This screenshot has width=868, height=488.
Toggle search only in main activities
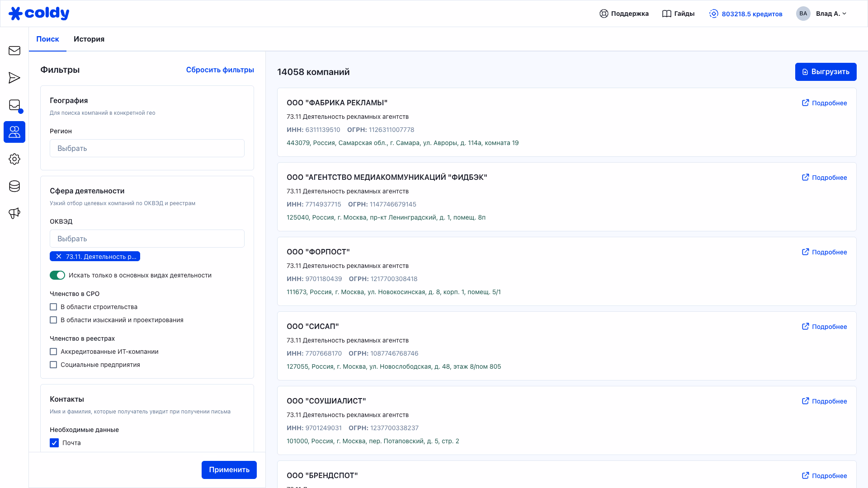coord(57,275)
